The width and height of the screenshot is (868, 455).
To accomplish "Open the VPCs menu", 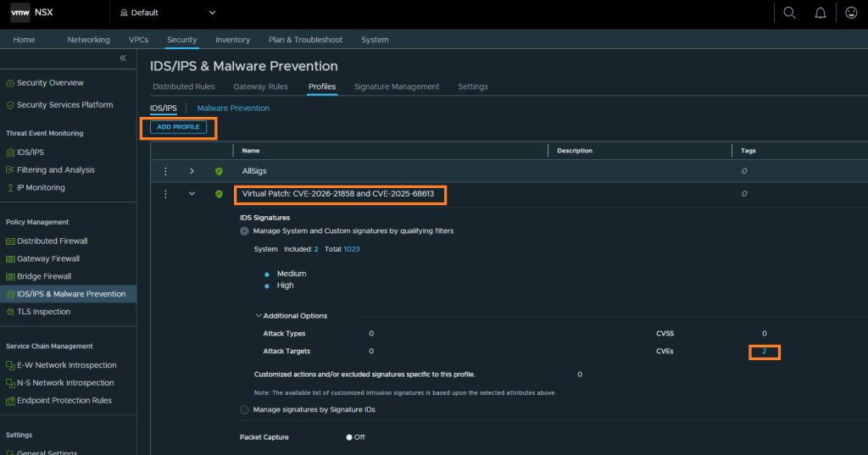I will point(138,40).
